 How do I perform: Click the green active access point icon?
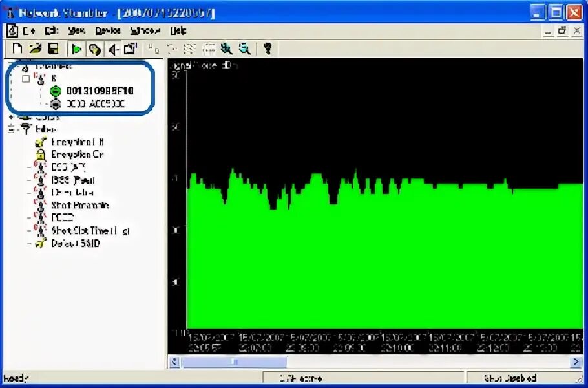[56, 91]
